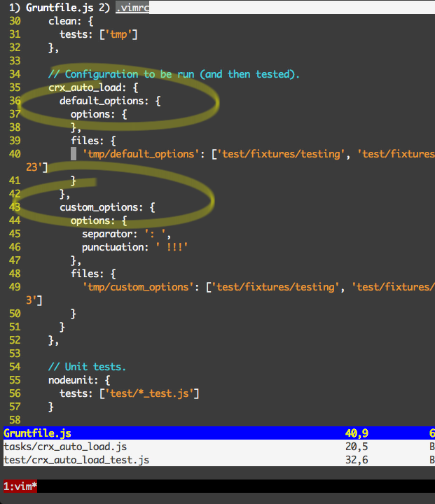The width and height of the screenshot is (435, 504).
Task: Click the 'test/fixtures/testing' string on line 49
Action: pos(275,287)
